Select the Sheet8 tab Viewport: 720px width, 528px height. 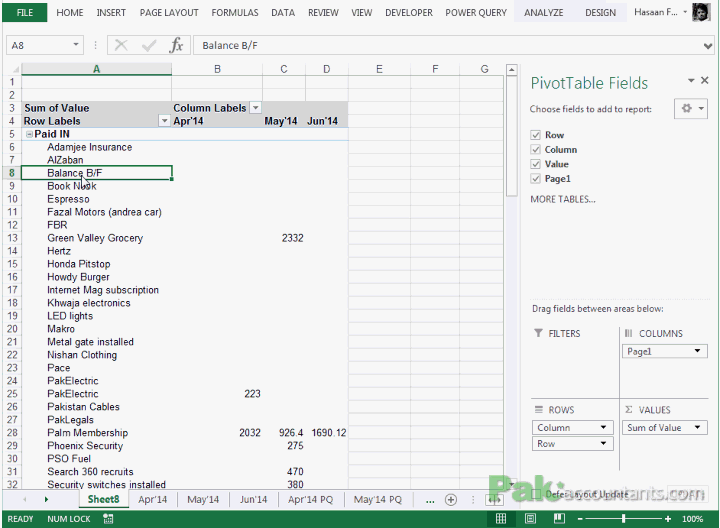(x=103, y=500)
